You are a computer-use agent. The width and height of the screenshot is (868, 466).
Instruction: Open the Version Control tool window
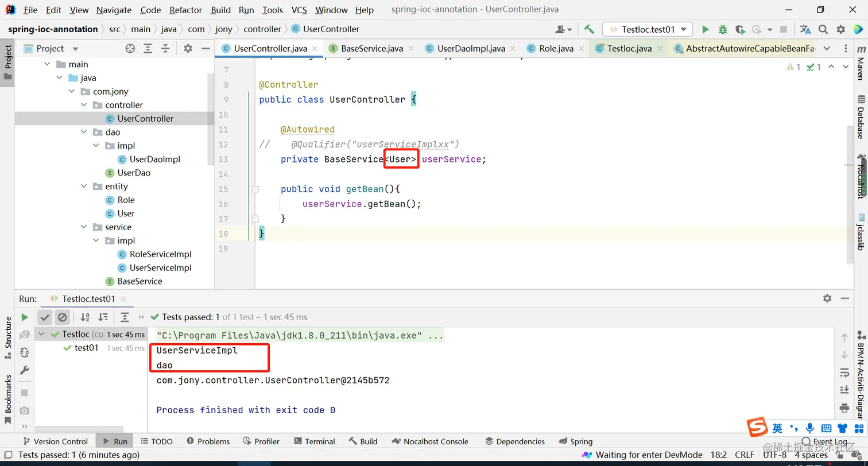click(x=55, y=441)
